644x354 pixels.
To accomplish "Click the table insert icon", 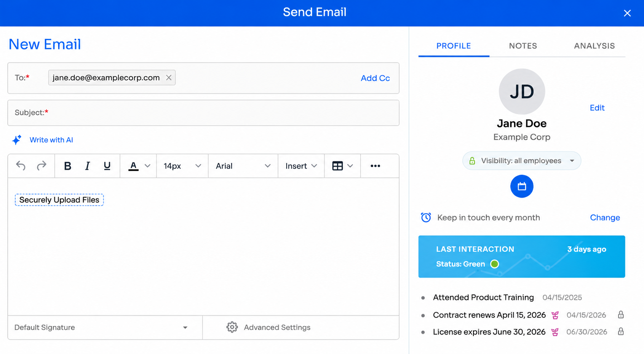I will pos(337,166).
